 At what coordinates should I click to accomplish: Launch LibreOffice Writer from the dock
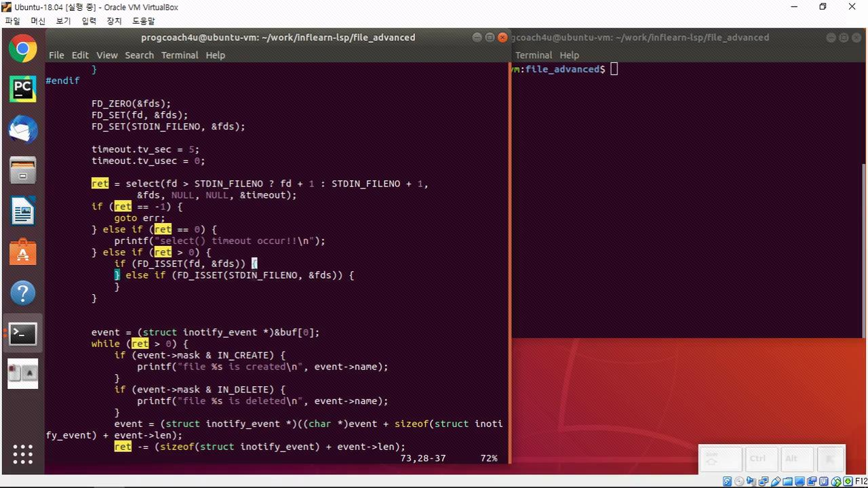coord(22,211)
